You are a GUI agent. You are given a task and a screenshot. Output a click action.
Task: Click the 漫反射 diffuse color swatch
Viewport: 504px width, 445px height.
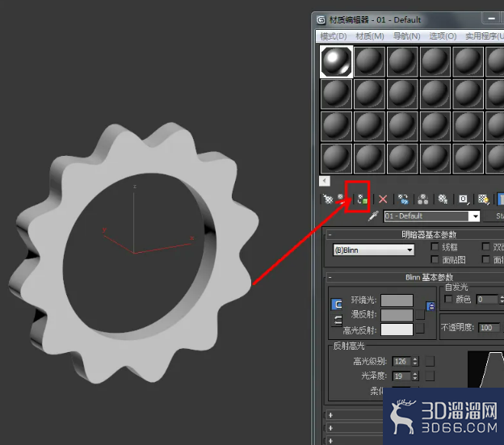pyautogui.click(x=397, y=315)
